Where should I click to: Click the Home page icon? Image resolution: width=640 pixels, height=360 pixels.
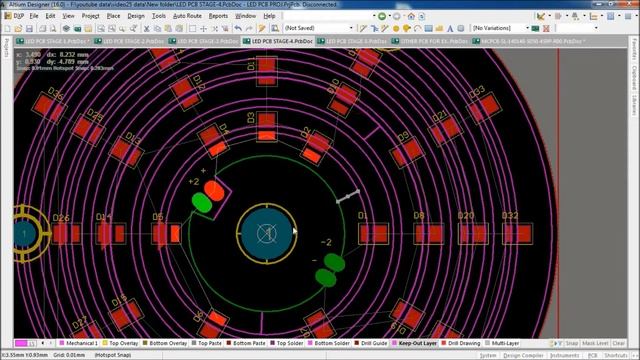point(411,16)
